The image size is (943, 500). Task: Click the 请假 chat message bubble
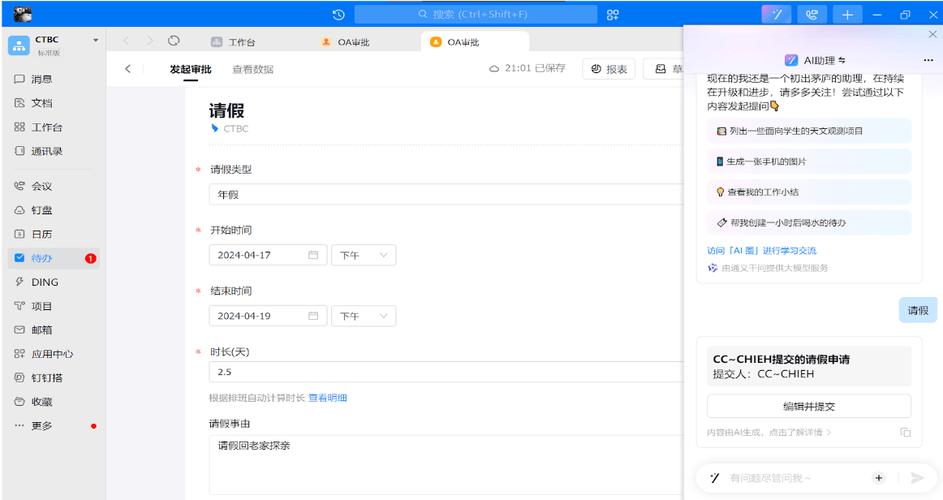[918, 310]
